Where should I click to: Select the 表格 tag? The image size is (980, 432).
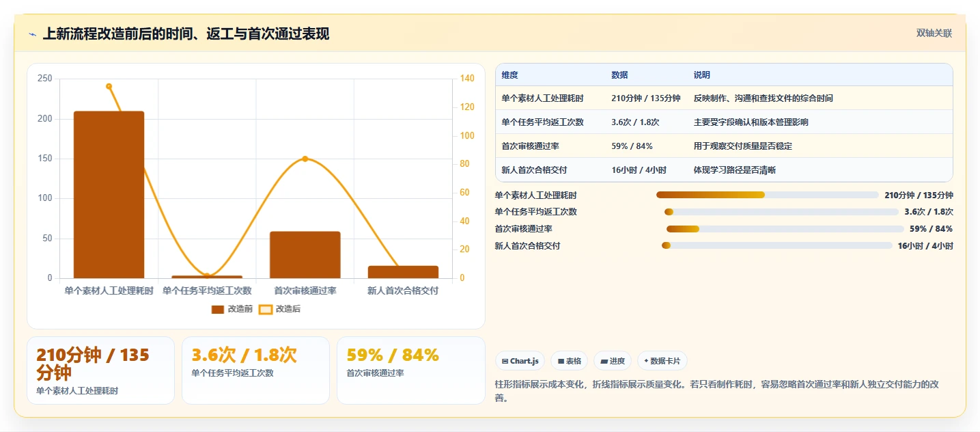point(569,361)
